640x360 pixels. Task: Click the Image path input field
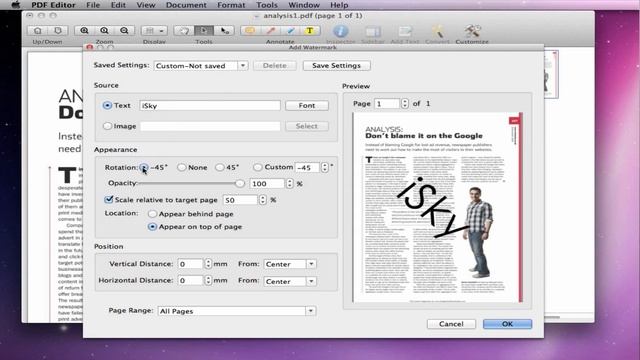point(210,127)
